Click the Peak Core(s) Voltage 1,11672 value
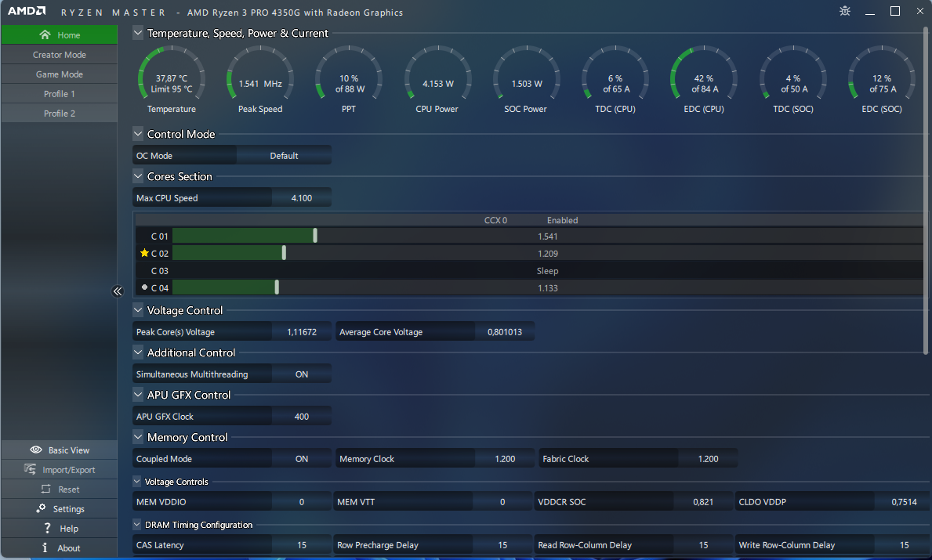The image size is (932, 560). click(301, 332)
